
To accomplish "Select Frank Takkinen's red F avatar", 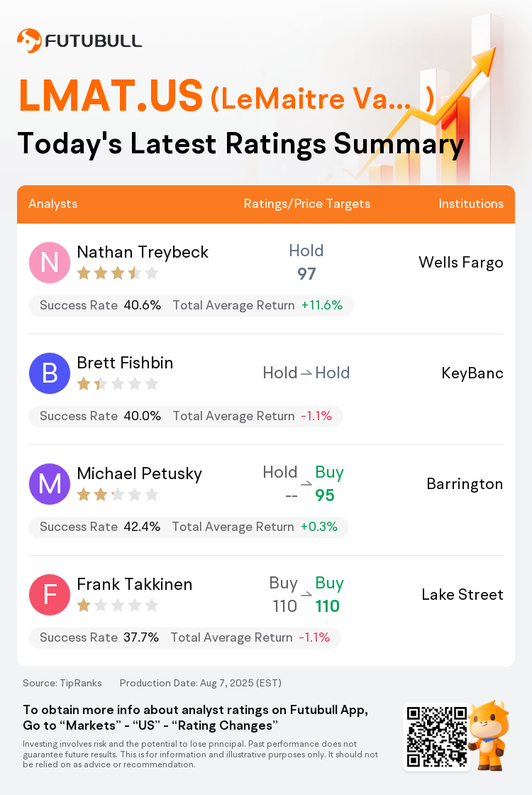I will pyautogui.click(x=49, y=595).
